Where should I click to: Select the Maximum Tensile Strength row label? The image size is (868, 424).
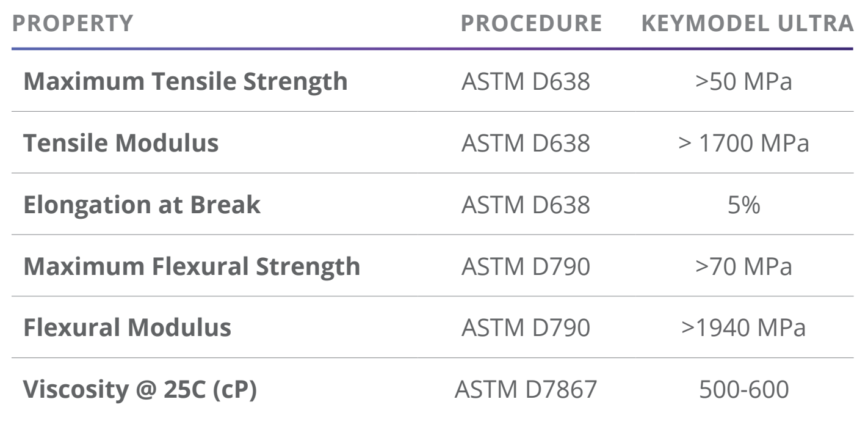coord(186,81)
